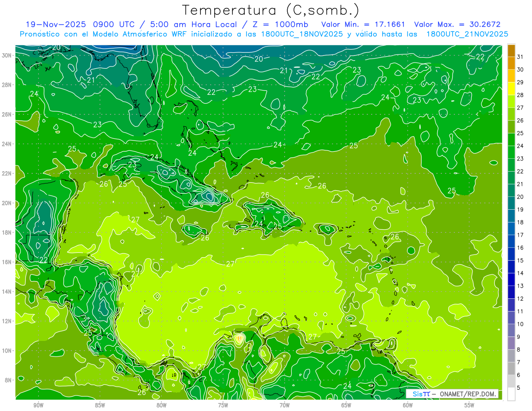This screenshot has height=411, width=532.
Task: Click color scale value '23'
Action: pyautogui.click(x=520, y=158)
